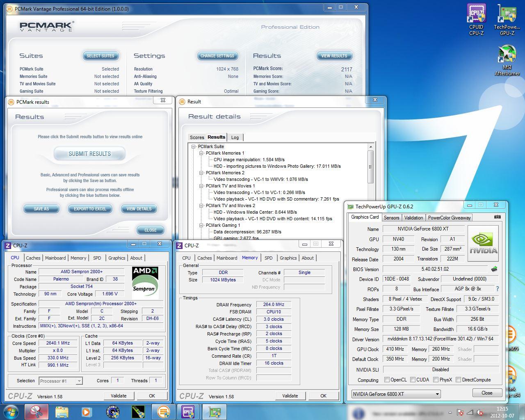Open the Caches tab in left CPU-Z

tap(33, 258)
